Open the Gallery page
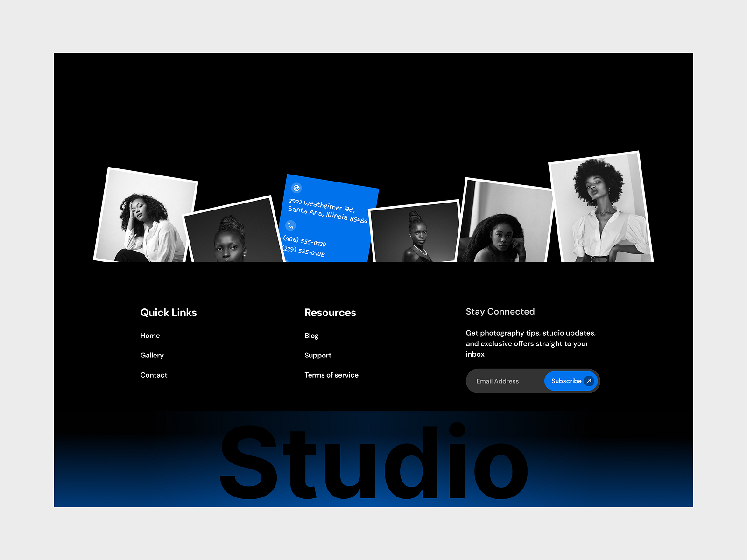 click(152, 355)
